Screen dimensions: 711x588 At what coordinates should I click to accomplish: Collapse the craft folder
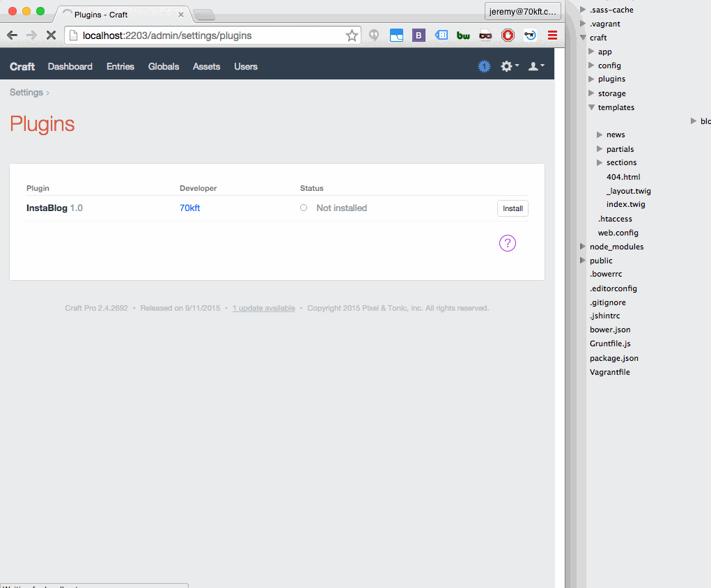(x=583, y=38)
